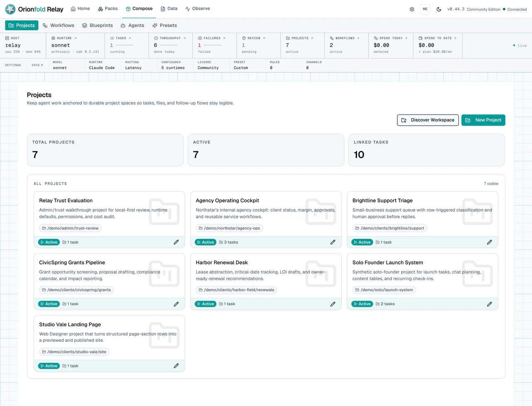Click the ACTIVE summary card
Screen dimensions: 532x406
266,150
